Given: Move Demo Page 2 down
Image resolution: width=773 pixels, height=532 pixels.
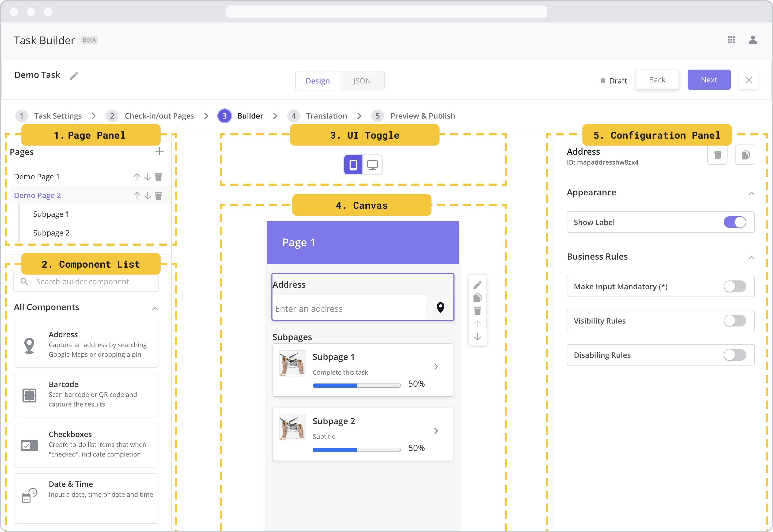Looking at the screenshot, I should coord(148,195).
